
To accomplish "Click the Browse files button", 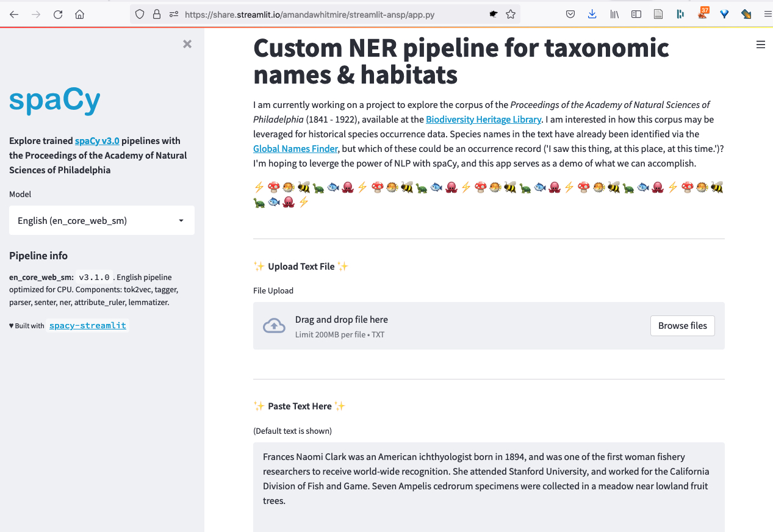I will [x=683, y=326].
